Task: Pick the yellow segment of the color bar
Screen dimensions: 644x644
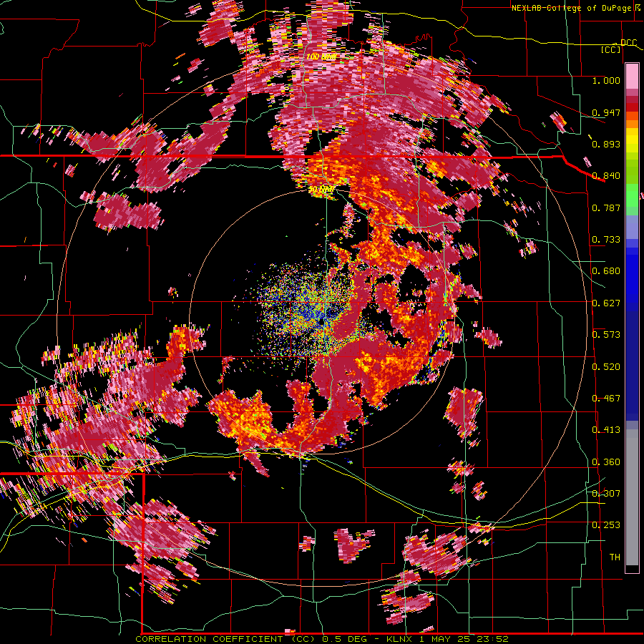Action: pos(632,140)
